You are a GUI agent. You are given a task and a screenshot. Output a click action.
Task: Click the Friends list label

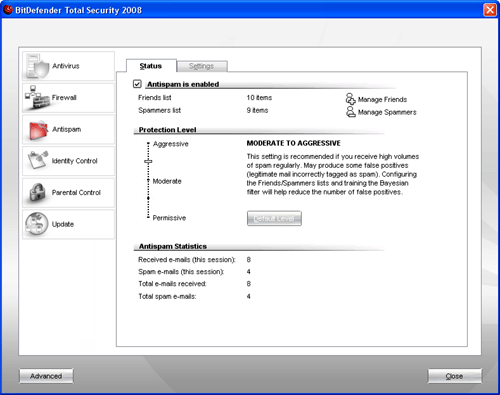(x=155, y=98)
